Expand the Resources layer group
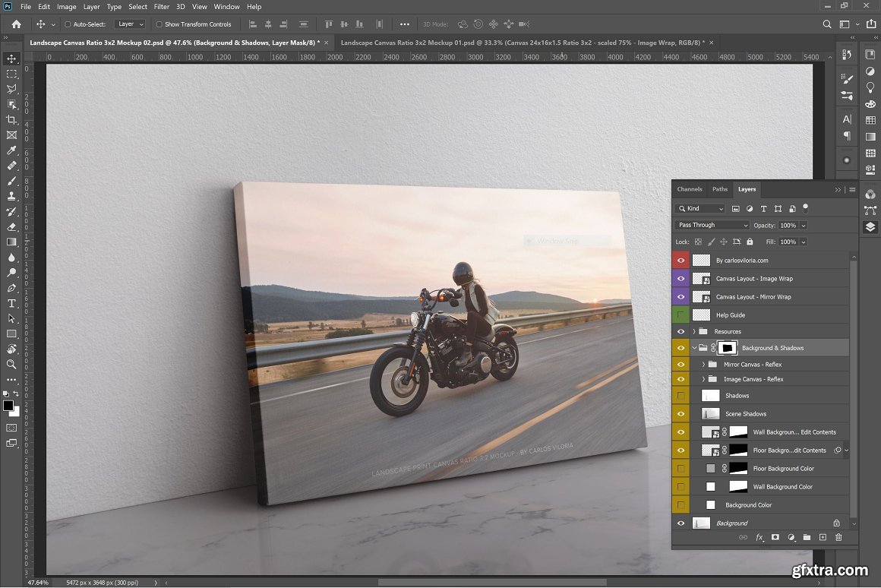This screenshot has height=588, width=881. [x=694, y=332]
